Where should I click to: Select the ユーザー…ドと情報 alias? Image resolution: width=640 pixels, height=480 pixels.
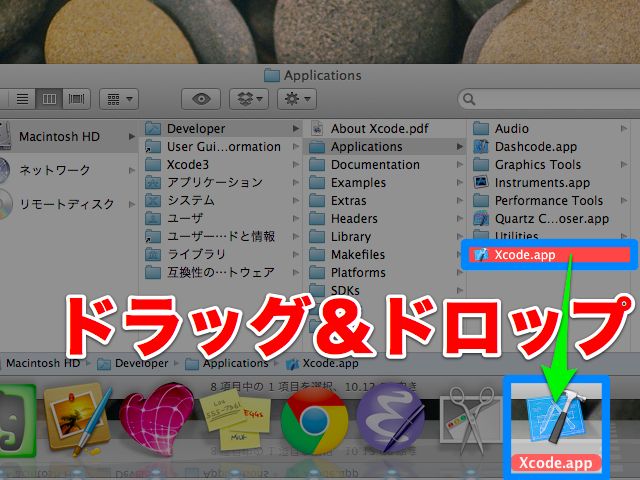(222, 236)
